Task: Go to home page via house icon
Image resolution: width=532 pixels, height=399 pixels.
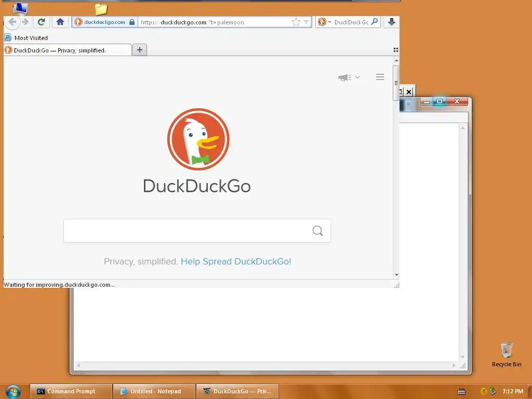Action: 60,22
